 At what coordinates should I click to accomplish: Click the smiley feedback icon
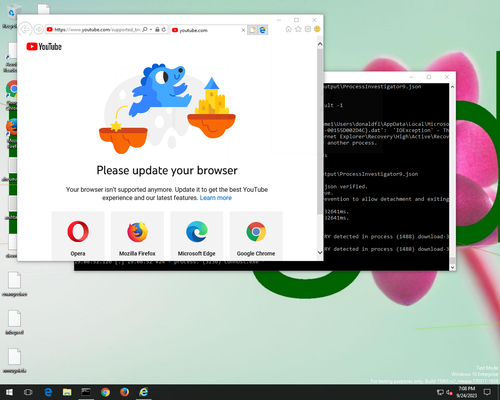click(x=317, y=29)
